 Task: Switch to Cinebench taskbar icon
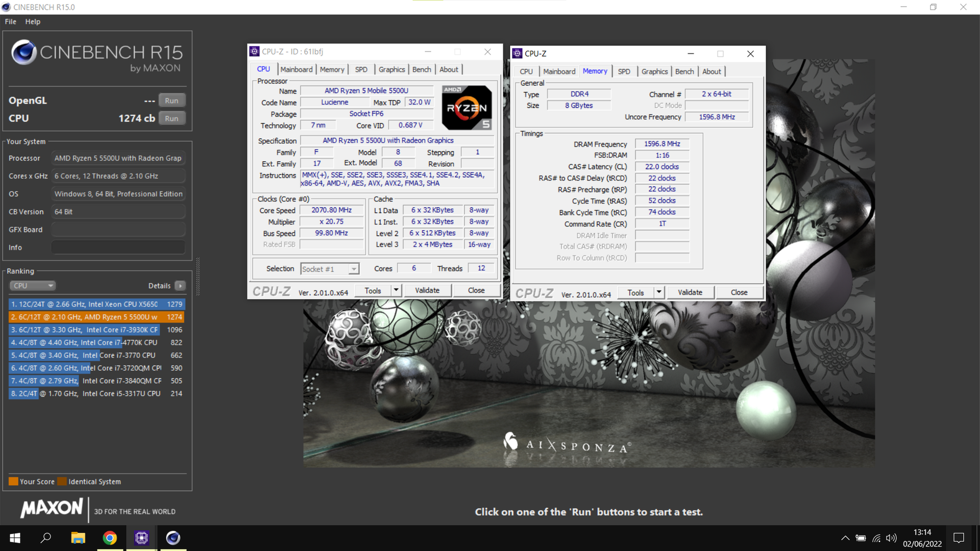point(173,538)
